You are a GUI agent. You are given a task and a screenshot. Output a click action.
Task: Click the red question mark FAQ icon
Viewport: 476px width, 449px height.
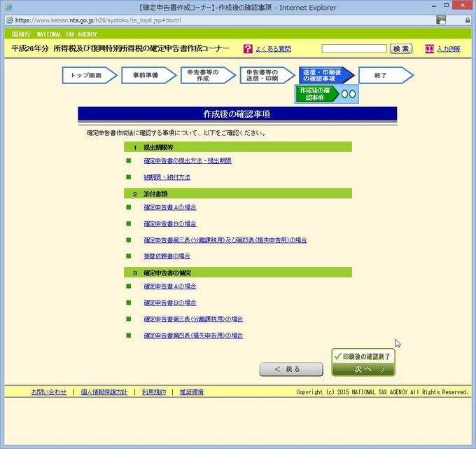248,49
